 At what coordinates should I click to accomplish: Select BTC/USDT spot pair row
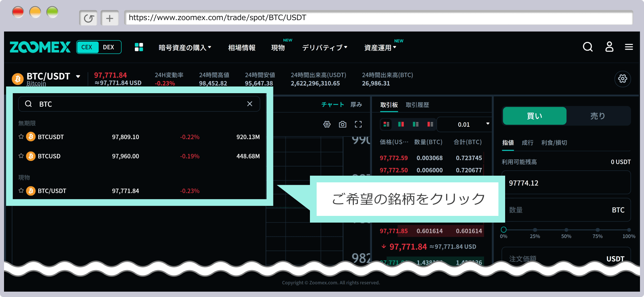[x=139, y=191]
